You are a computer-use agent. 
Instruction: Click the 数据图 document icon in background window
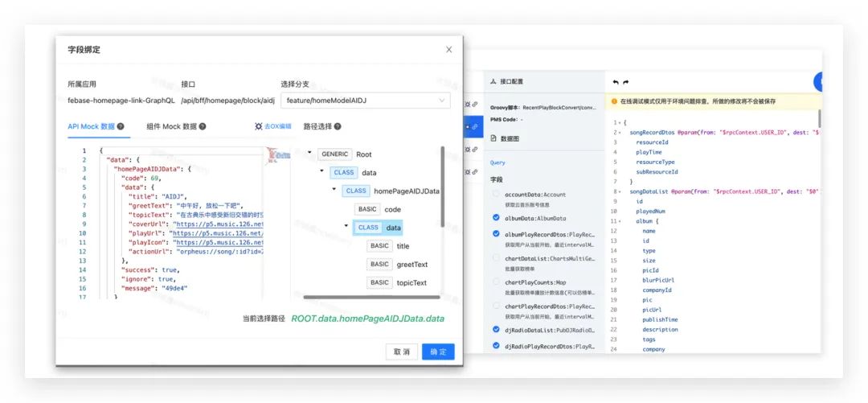493,138
